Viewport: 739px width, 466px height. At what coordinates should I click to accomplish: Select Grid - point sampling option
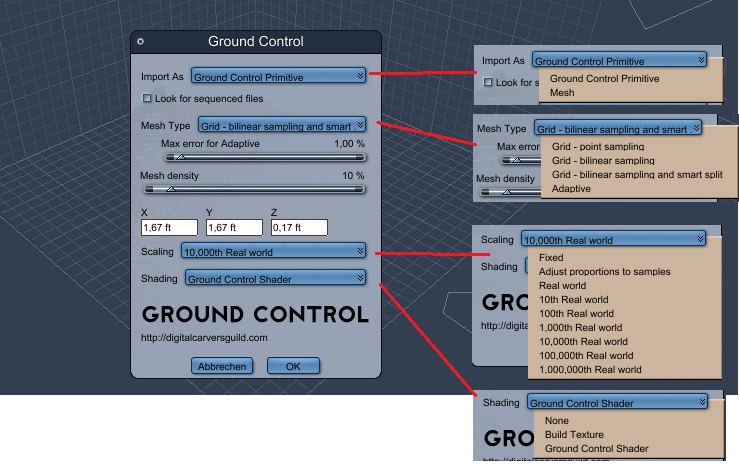[x=598, y=147]
